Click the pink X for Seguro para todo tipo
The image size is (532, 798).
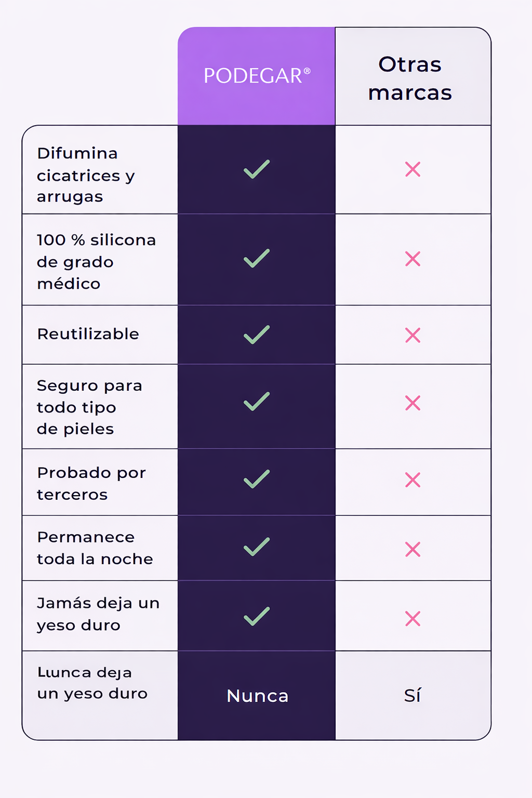413,403
